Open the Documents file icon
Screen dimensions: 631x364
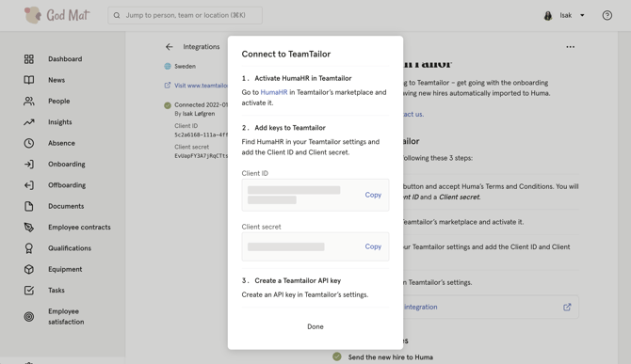click(x=29, y=206)
